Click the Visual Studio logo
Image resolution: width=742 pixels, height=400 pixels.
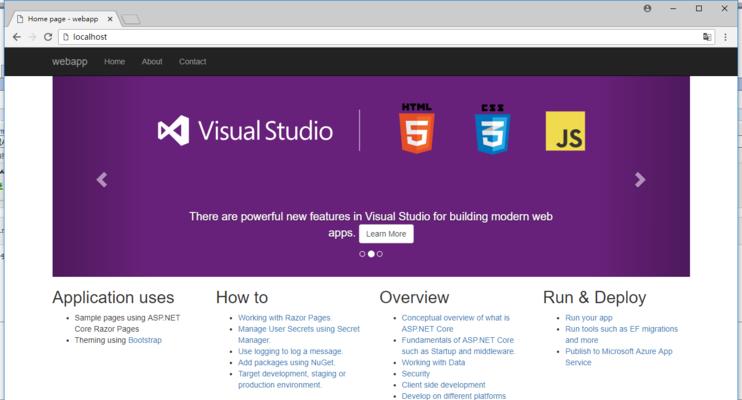coord(245,131)
